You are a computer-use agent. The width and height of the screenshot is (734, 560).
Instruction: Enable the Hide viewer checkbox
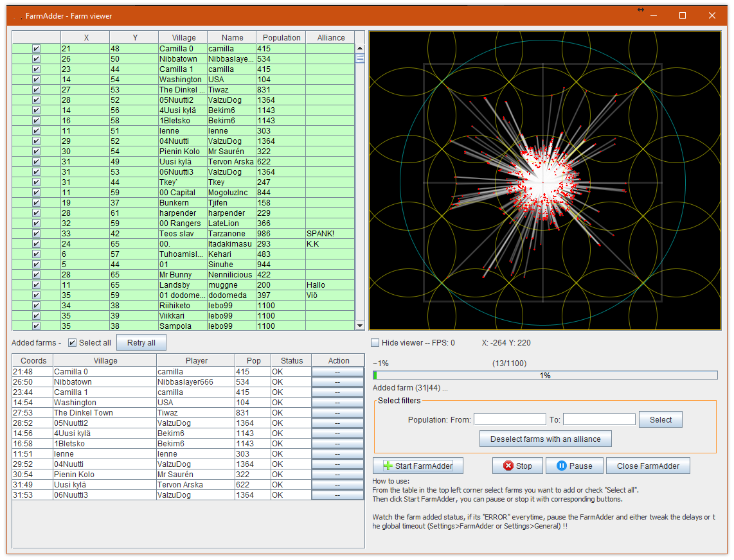(375, 343)
